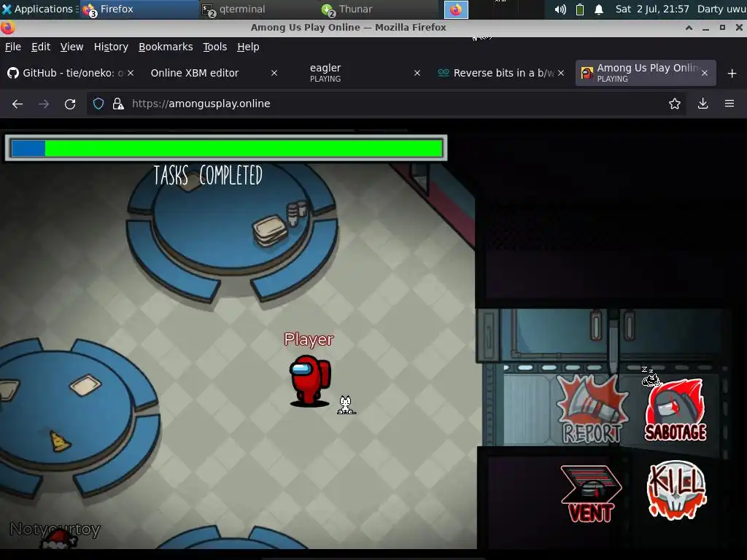Click the stacked trays on table
This screenshot has height=560, width=747.
(x=270, y=231)
